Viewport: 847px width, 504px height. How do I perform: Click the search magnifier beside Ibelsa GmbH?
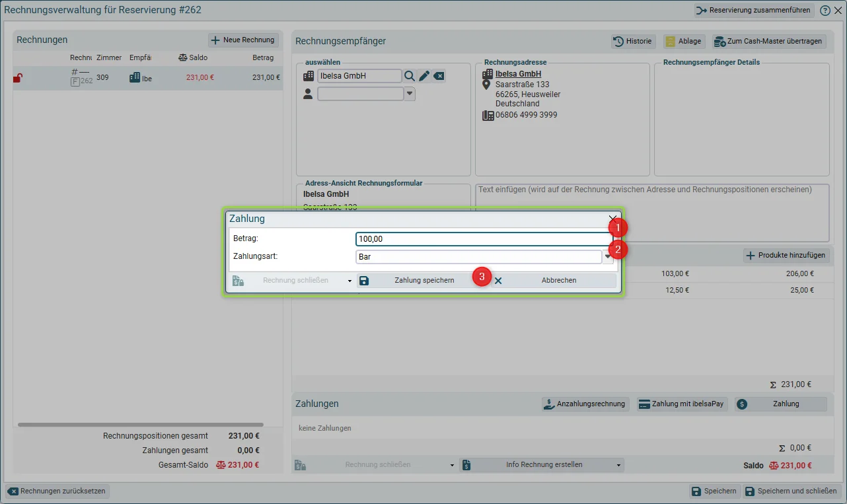point(410,76)
